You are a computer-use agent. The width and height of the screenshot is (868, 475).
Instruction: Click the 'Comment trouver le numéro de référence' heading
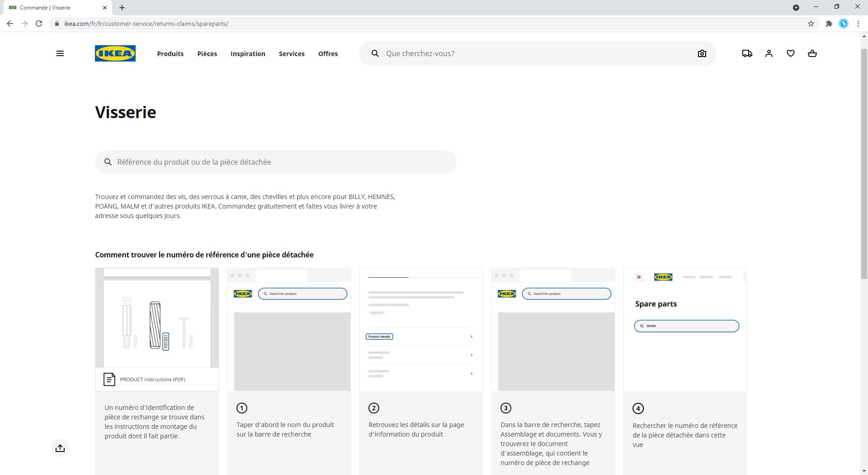click(204, 255)
